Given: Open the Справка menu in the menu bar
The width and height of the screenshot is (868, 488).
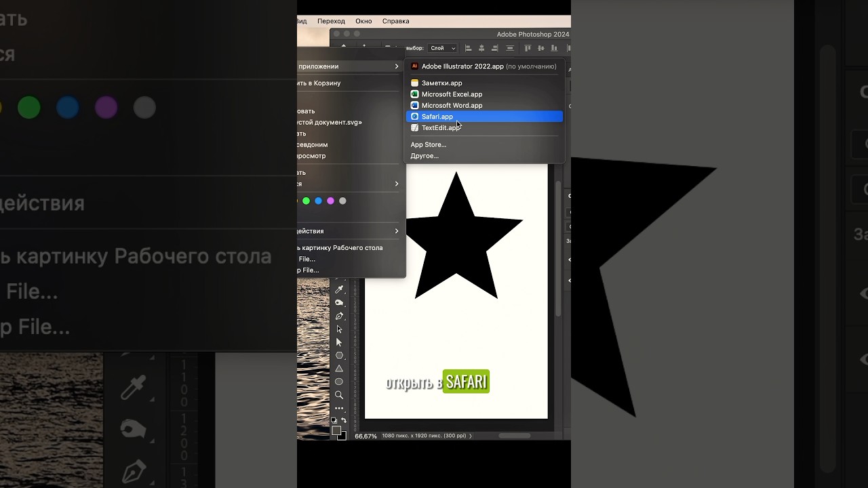Looking at the screenshot, I should pyautogui.click(x=395, y=21).
